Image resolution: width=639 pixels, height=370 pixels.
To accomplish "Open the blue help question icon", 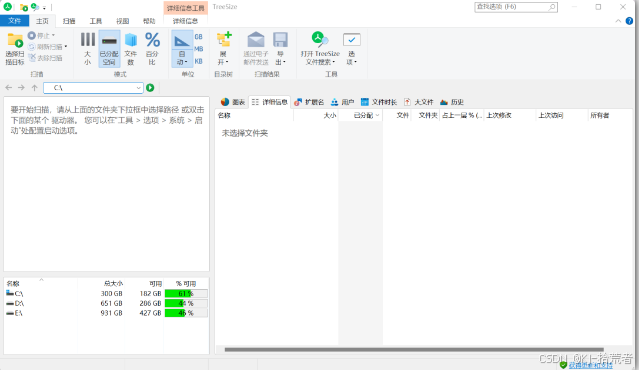I will click(x=629, y=21).
